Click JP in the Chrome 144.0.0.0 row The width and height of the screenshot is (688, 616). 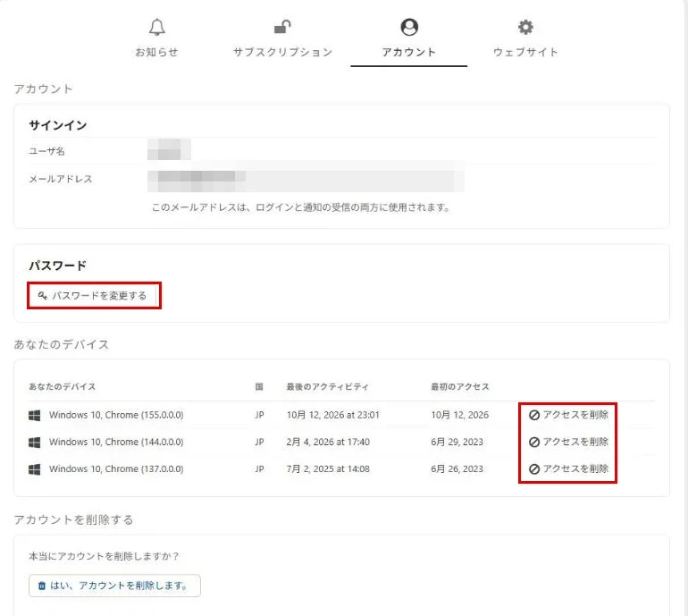point(259,442)
